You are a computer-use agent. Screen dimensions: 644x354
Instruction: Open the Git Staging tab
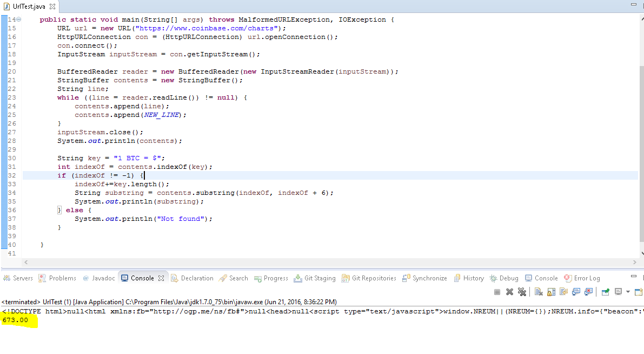[315, 278]
